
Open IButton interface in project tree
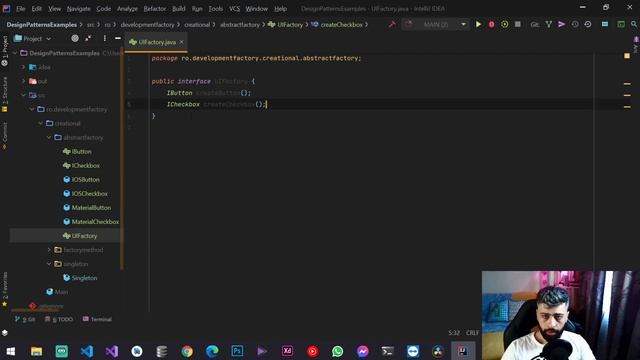pos(82,151)
